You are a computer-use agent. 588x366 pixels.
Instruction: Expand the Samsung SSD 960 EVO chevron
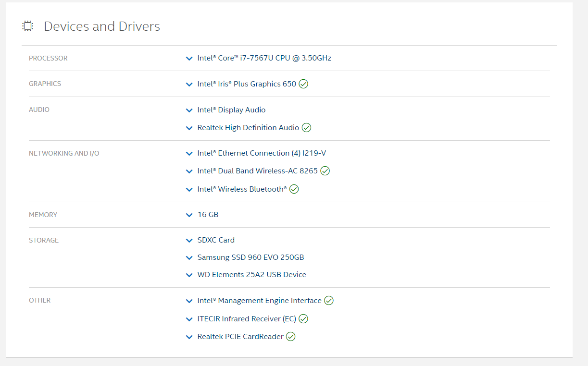[189, 258]
